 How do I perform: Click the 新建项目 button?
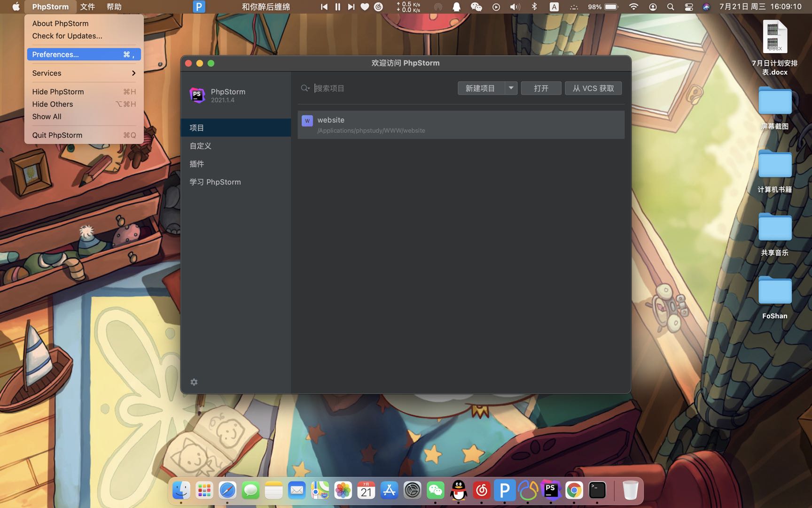(x=481, y=88)
